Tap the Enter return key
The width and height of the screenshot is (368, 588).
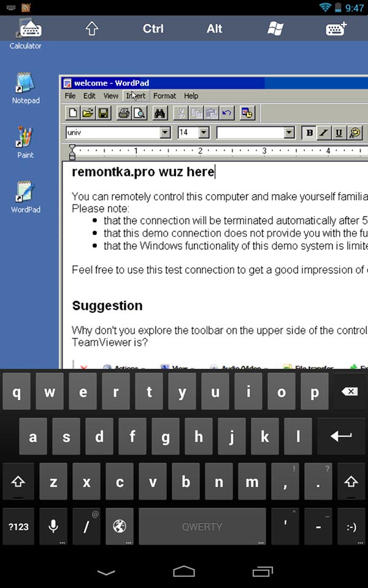[342, 436]
